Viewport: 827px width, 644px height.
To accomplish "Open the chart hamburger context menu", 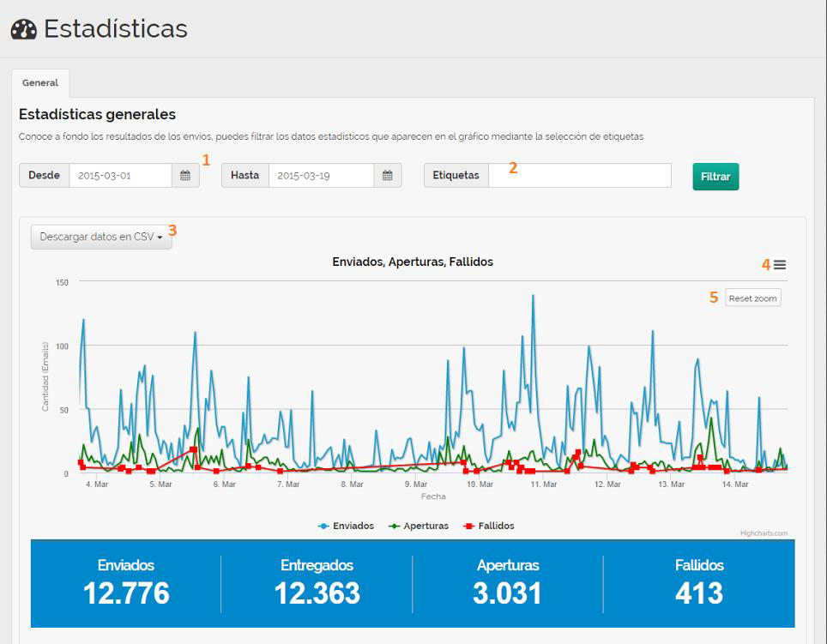I will [779, 265].
